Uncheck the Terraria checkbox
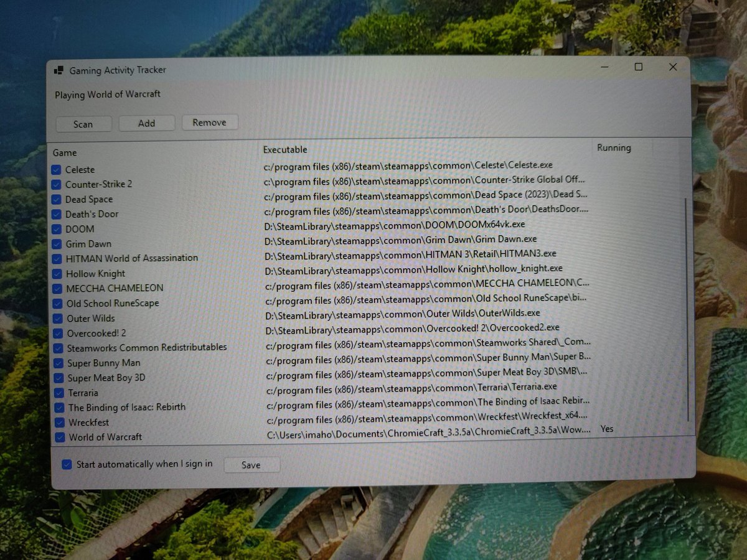The width and height of the screenshot is (747, 560). pos(59,393)
